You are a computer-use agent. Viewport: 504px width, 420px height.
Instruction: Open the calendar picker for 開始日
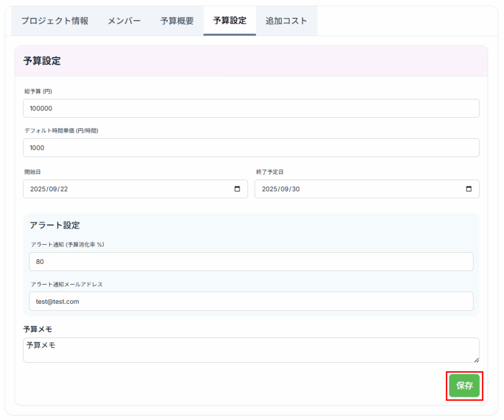point(237,189)
